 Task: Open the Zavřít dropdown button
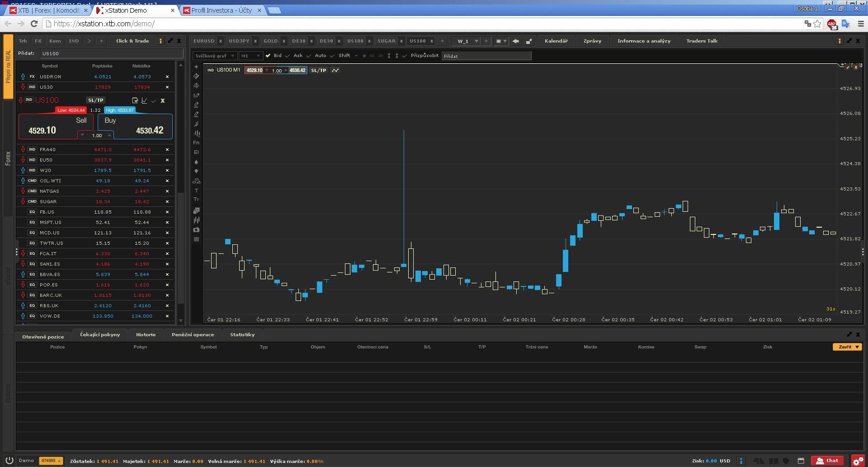[847, 347]
